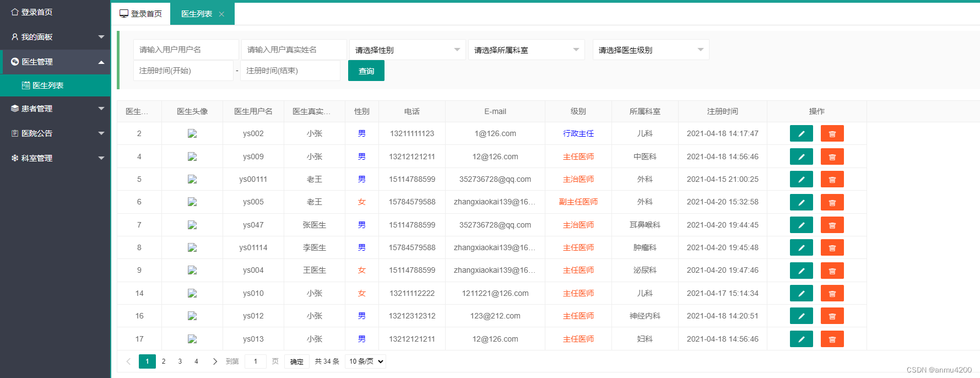Click 耳鼻喉科 department cell
The width and height of the screenshot is (980, 378).
(645, 225)
